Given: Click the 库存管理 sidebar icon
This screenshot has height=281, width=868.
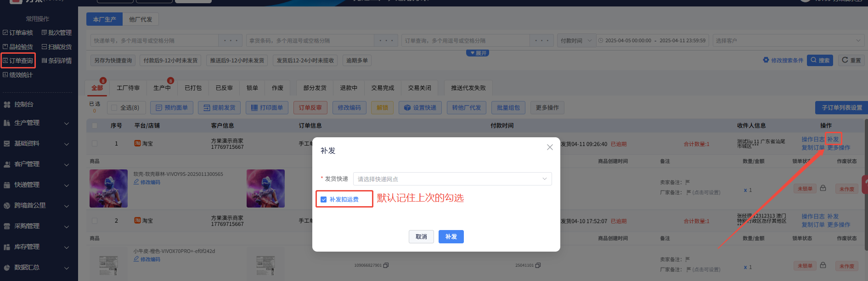Looking at the screenshot, I should click(7, 247).
